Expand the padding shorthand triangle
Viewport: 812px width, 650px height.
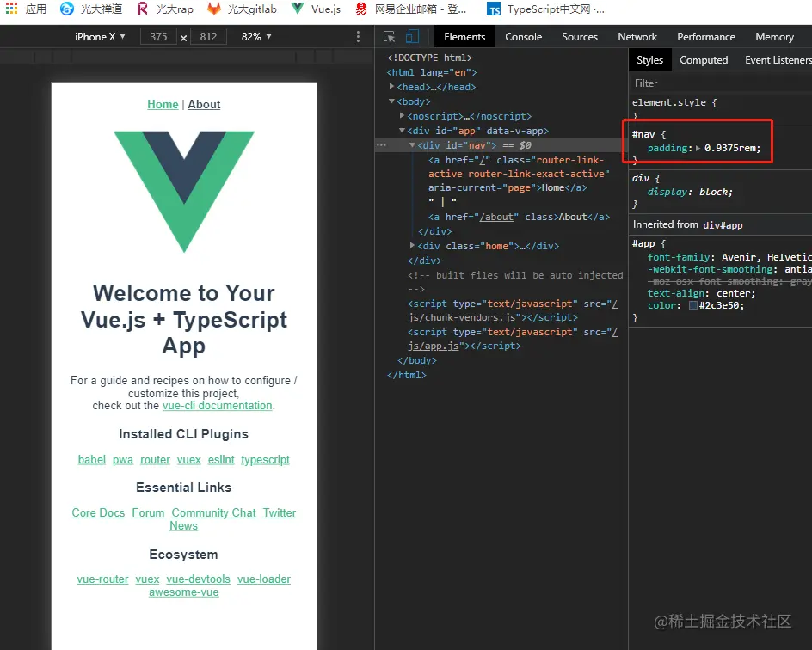[698, 148]
